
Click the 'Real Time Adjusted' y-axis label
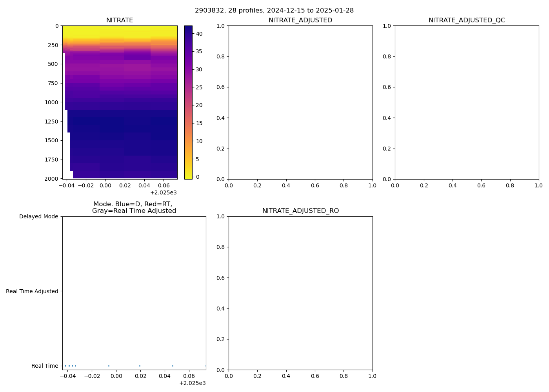click(x=32, y=291)
